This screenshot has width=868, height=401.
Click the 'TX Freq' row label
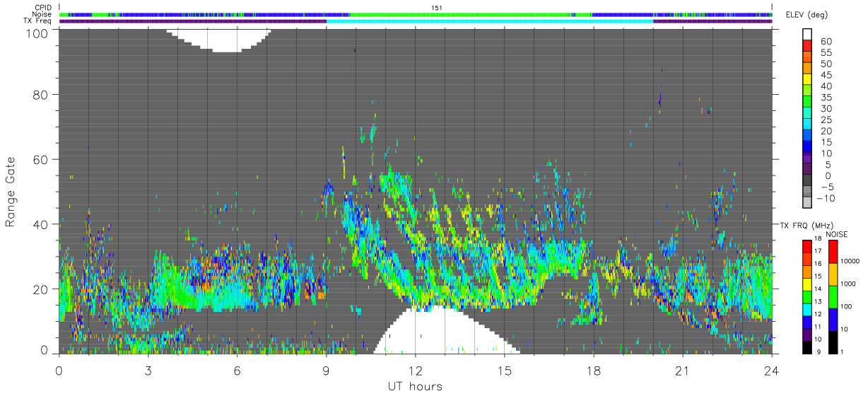tap(37, 21)
